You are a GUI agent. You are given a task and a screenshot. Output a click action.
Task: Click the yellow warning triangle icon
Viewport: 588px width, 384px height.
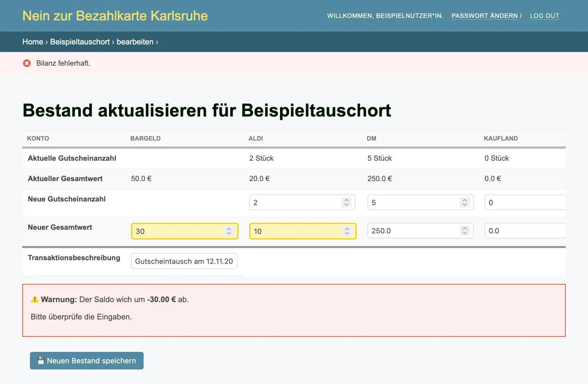pyautogui.click(x=35, y=299)
